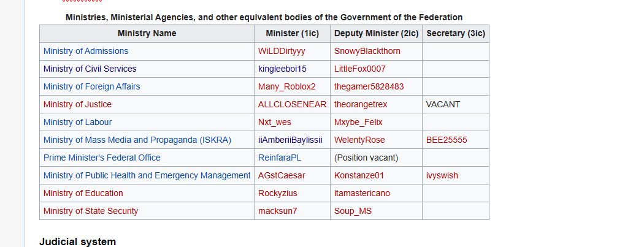This screenshot has width=644, height=247.
Task: Open Ministry of Civil Services page
Action: coord(90,69)
